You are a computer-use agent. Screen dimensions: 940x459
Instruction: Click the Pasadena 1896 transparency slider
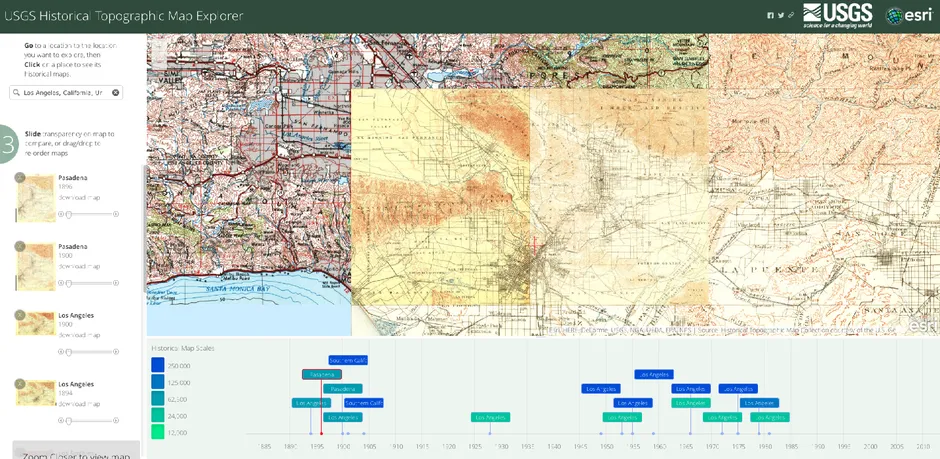[x=88, y=213]
